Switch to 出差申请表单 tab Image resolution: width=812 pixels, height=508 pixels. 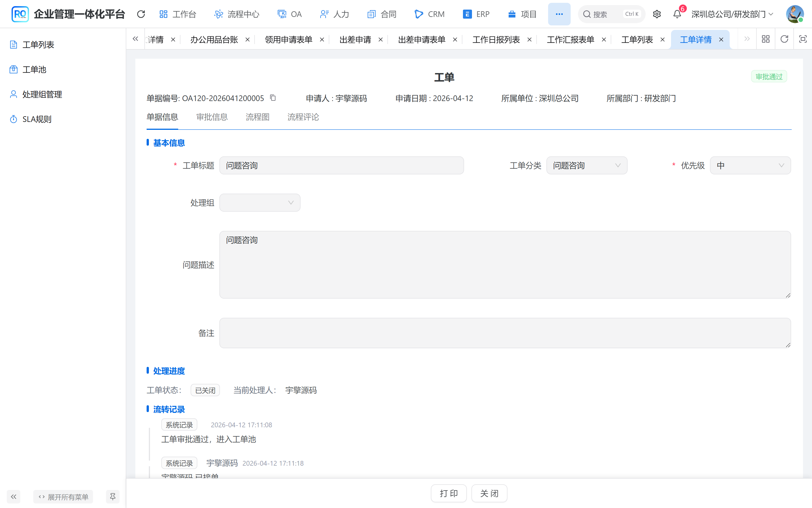[422, 40]
